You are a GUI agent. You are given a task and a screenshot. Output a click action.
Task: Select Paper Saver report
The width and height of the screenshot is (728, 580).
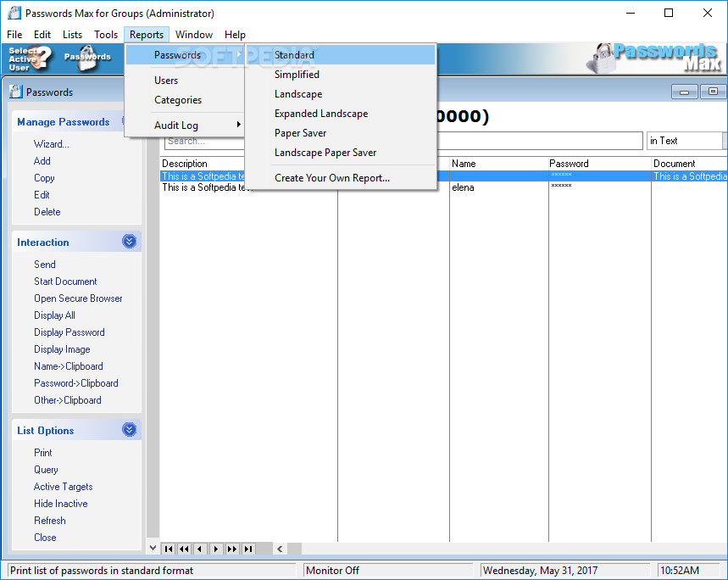coord(341,133)
